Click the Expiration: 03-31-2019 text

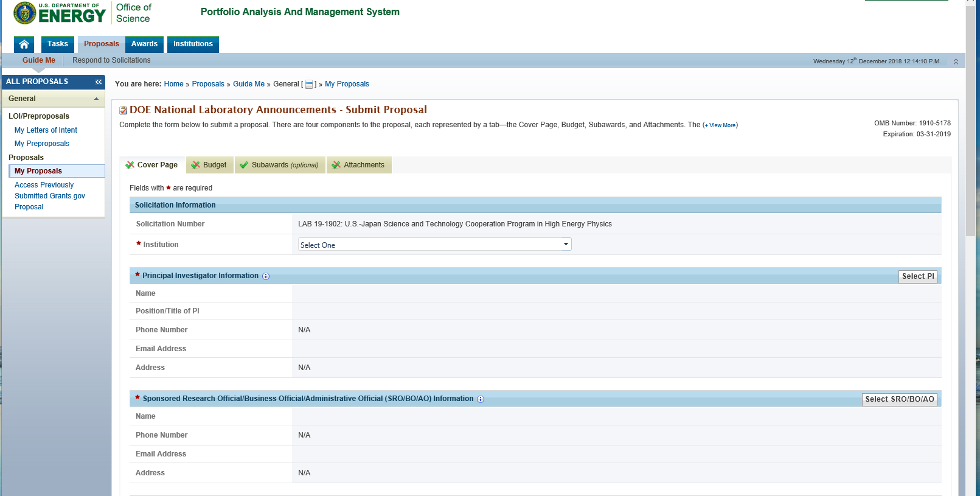(x=917, y=134)
